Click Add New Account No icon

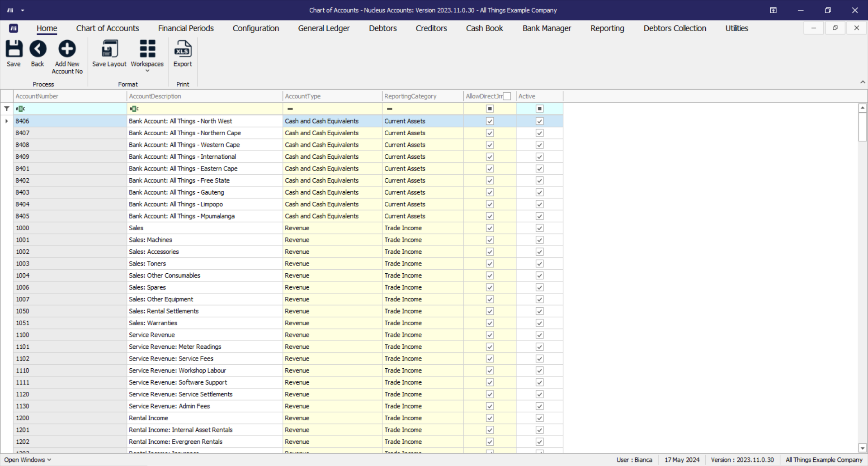[67, 49]
